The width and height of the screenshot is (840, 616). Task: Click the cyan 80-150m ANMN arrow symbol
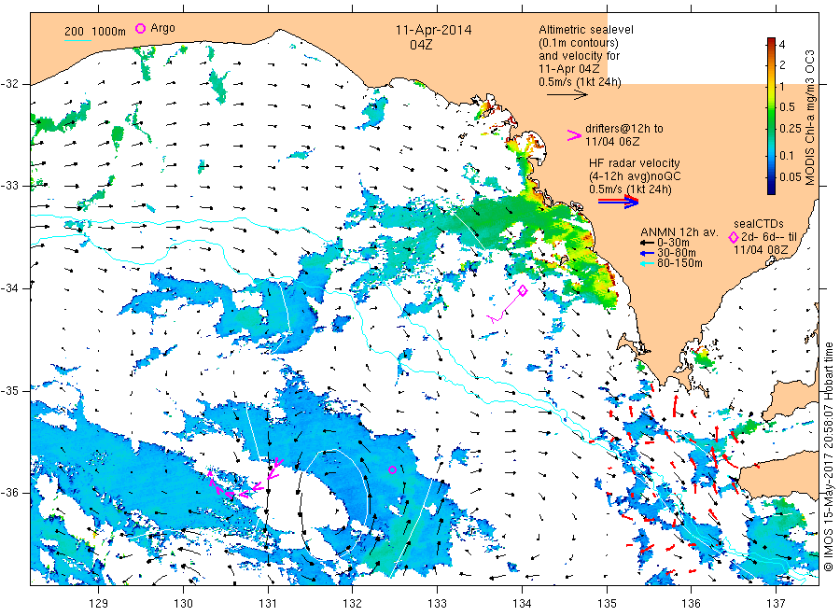(x=647, y=263)
